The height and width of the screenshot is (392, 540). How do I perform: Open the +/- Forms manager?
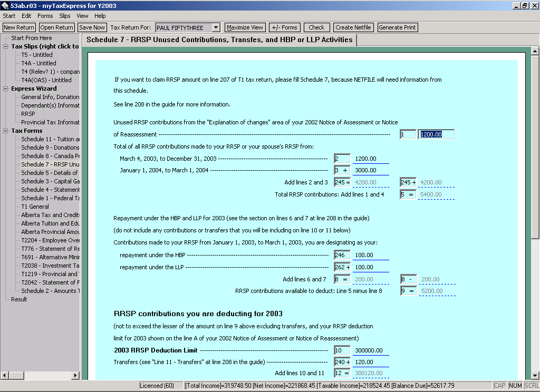(x=284, y=27)
